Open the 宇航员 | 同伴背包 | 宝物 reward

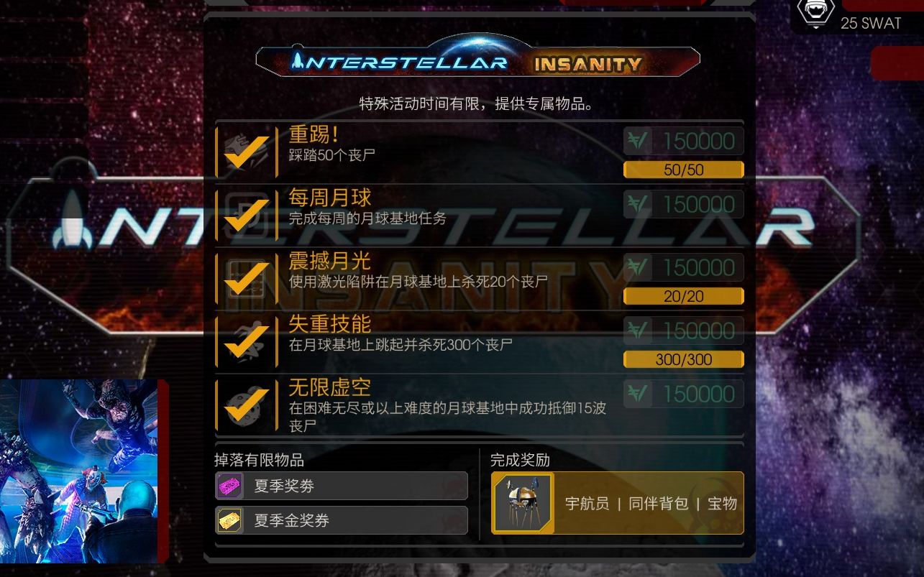coord(618,503)
